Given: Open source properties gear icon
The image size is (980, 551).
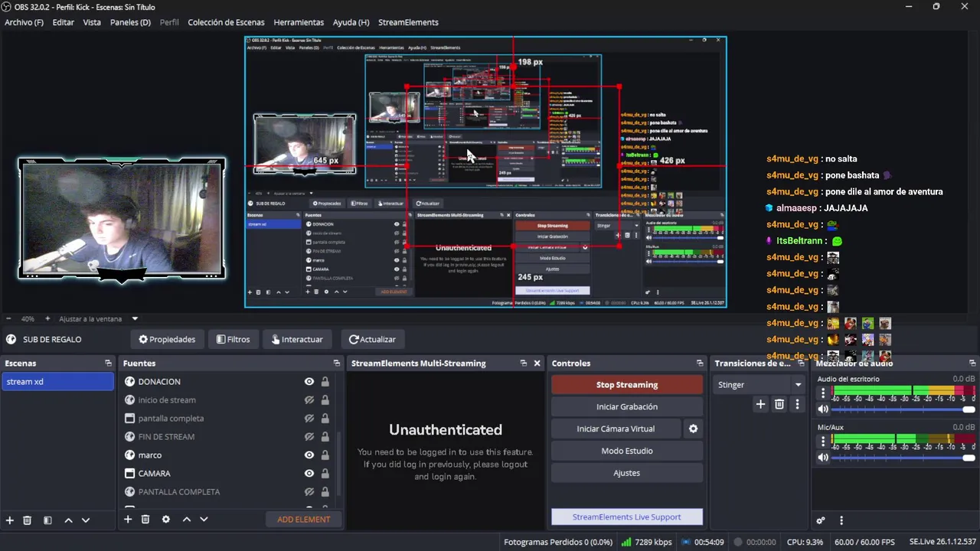Looking at the screenshot, I should pyautogui.click(x=165, y=520).
